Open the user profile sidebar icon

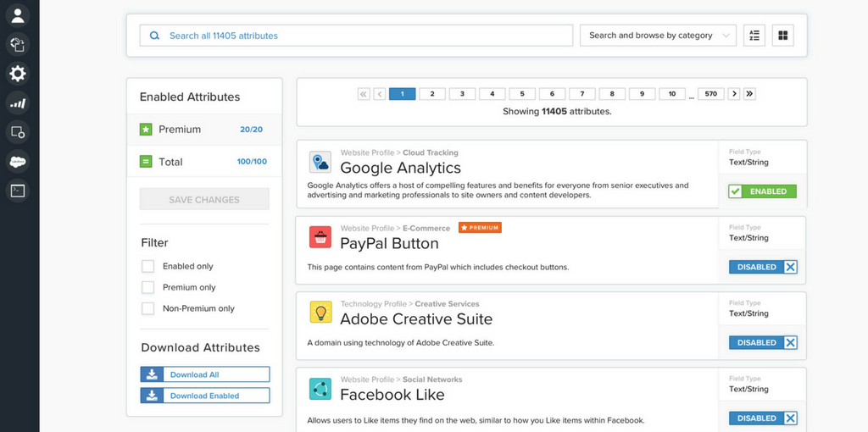(18, 15)
